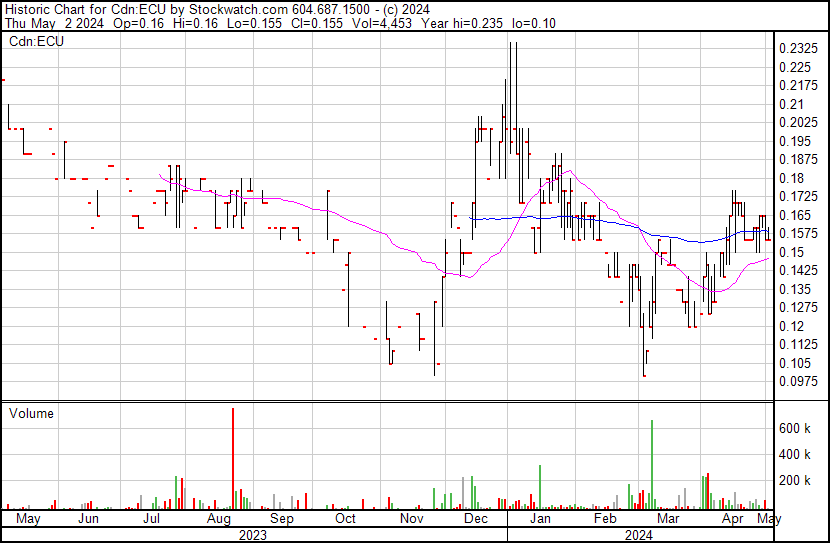Click the 0.135 price axis label
The height and width of the screenshot is (543, 830).
(794, 289)
